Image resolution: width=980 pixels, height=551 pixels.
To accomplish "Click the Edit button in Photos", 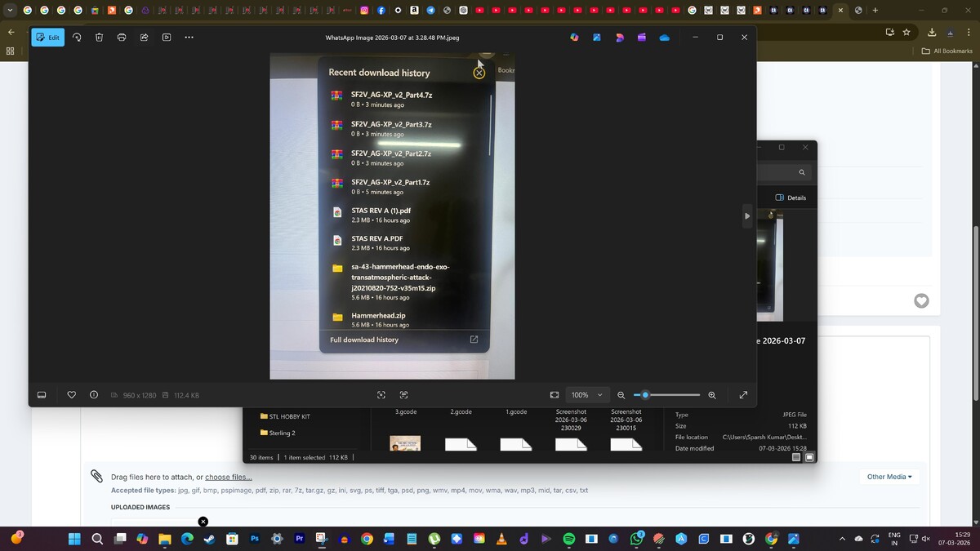I will [x=47, y=38].
